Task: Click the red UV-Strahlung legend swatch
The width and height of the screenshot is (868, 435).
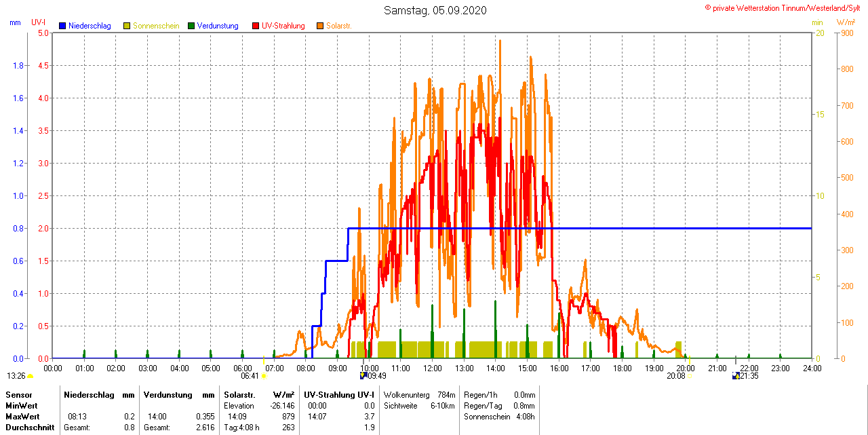Action: click(256, 26)
